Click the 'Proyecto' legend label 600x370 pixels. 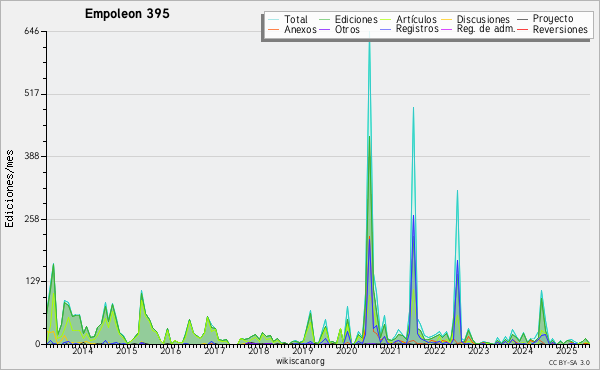(553, 19)
